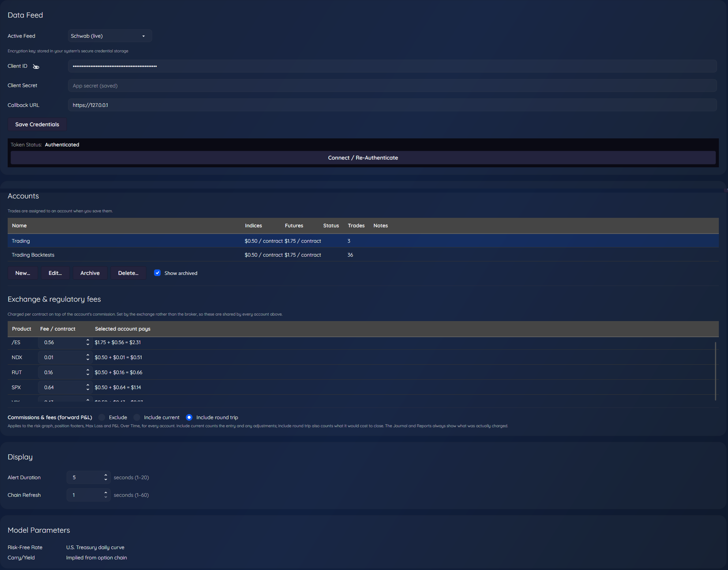
Task: Toggle Client ID visibility eye icon
Action: click(36, 67)
